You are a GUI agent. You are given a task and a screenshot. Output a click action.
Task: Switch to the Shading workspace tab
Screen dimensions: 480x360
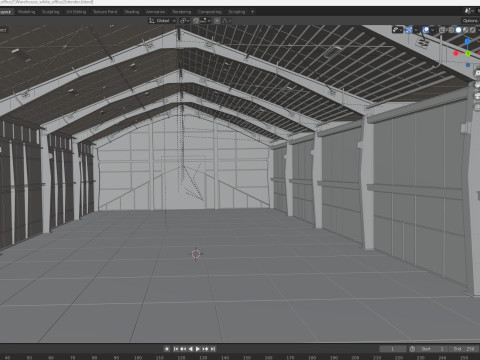tap(131, 12)
